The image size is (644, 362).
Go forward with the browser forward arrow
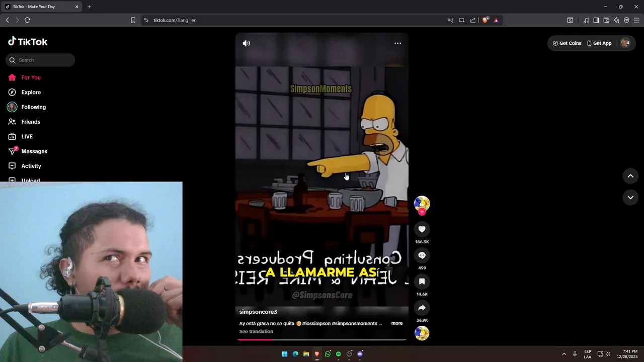tap(17, 20)
